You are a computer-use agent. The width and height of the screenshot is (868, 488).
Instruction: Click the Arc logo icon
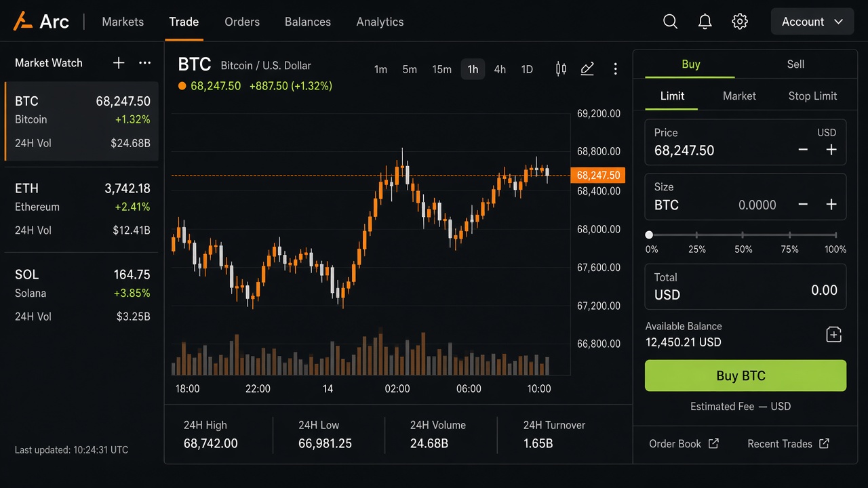(23, 21)
